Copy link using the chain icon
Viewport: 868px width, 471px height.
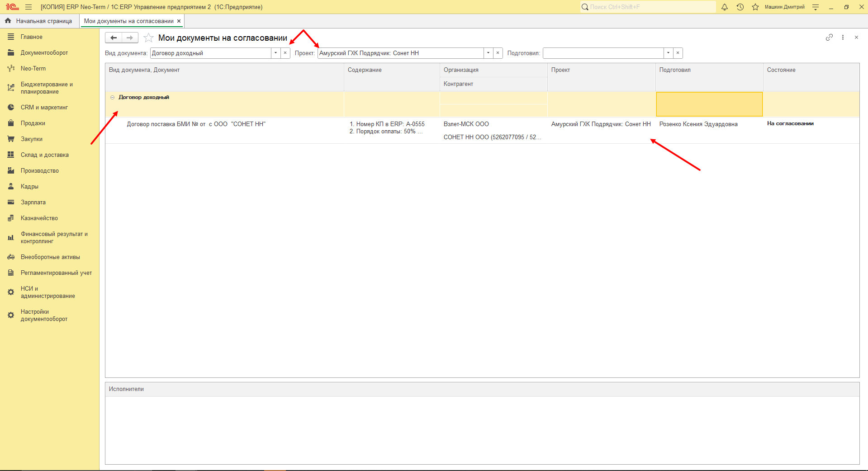pos(829,38)
